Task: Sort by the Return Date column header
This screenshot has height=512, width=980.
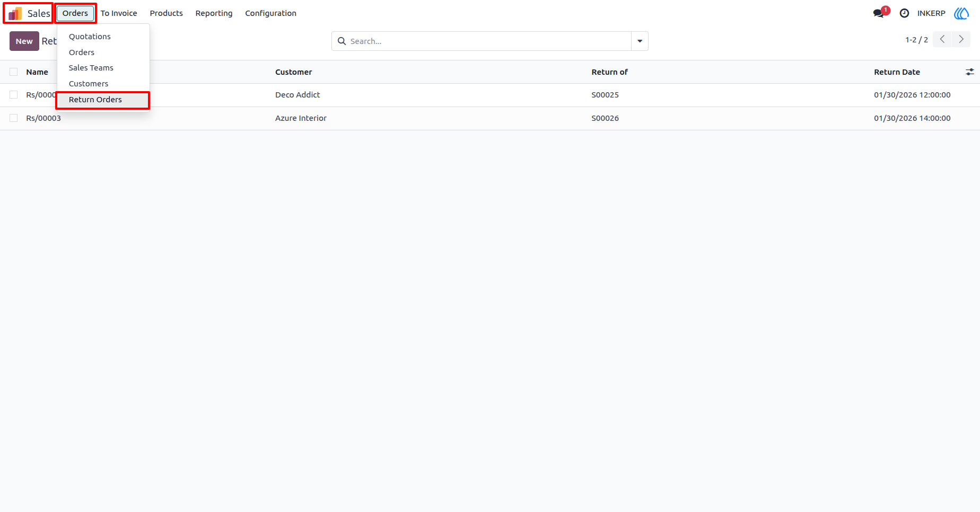Action: coord(897,72)
